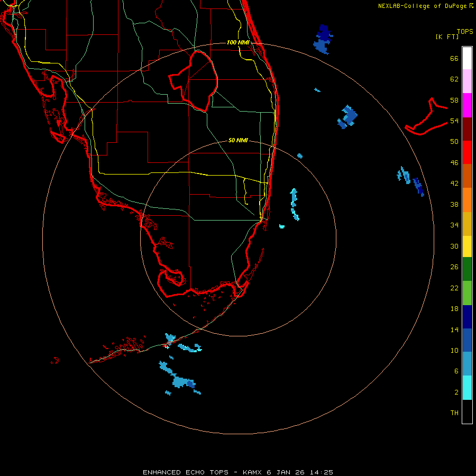The image size is (476, 476).
Task: Click the '18' legend value
Action: (454, 309)
